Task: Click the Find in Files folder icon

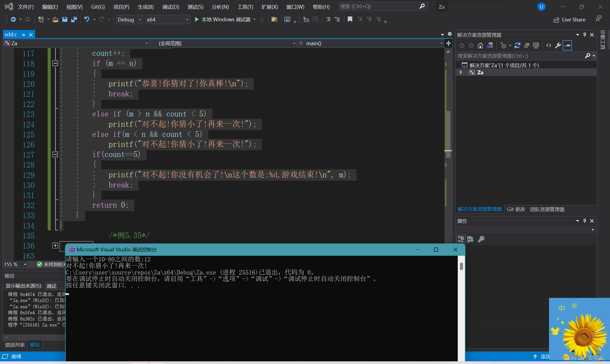Action: [x=274, y=19]
